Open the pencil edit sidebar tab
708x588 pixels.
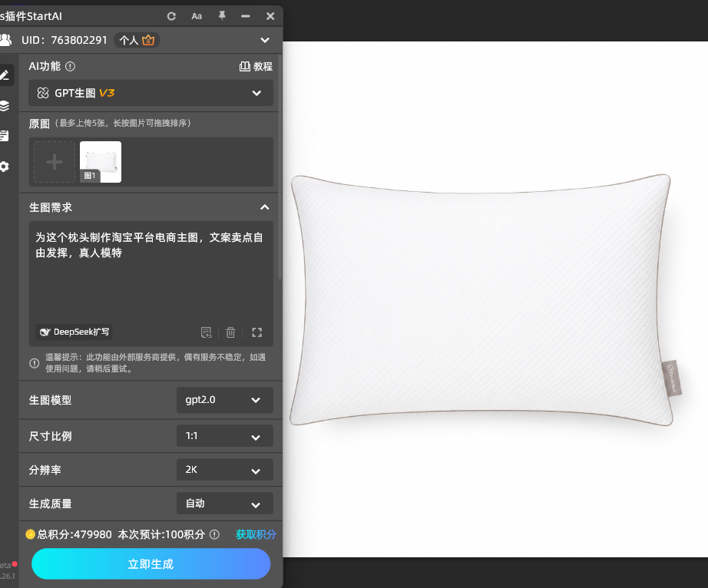(x=5, y=75)
